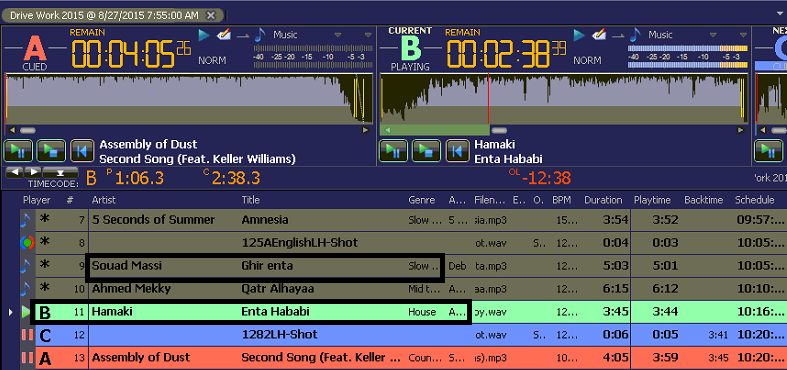
Task: Click right arrow button above TIMECODE
Action: tap(33, 172)
